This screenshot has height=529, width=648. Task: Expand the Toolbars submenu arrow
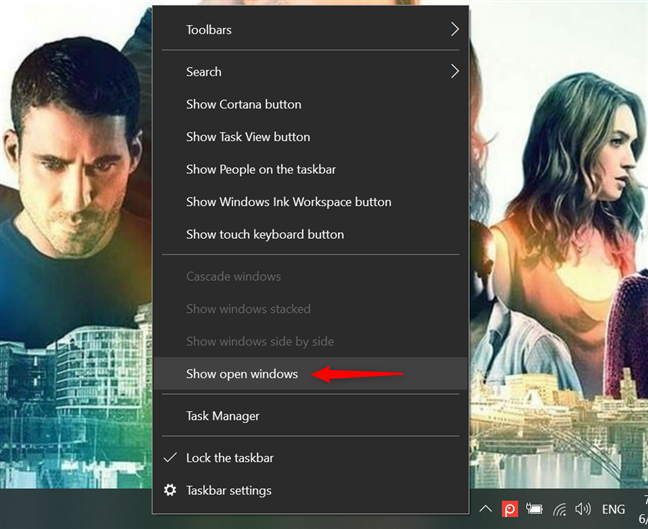pyautogui.click(x=454, y=30)
